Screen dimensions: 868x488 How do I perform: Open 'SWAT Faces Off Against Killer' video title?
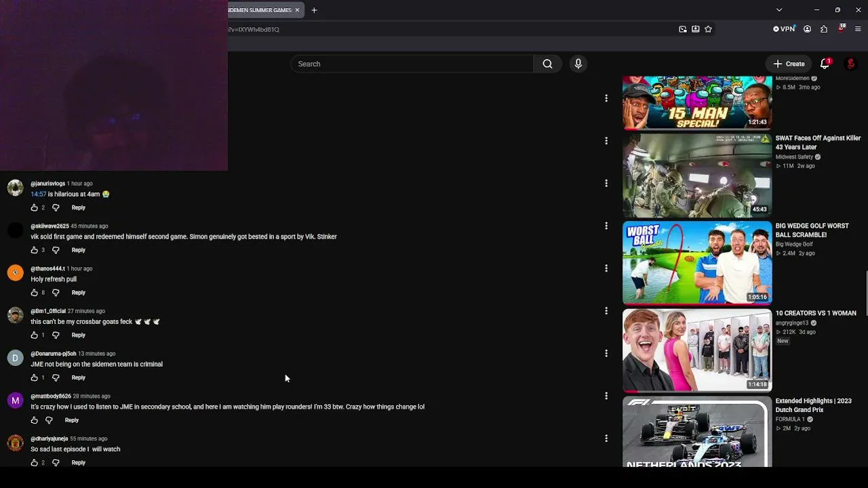[x=818, y=142]
